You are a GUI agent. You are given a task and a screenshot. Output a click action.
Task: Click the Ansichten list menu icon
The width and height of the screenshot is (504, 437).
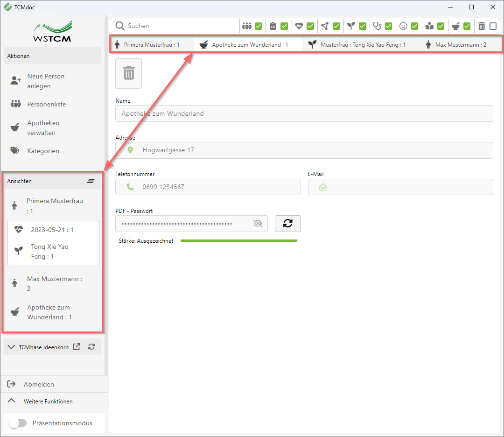pos(91,181)
